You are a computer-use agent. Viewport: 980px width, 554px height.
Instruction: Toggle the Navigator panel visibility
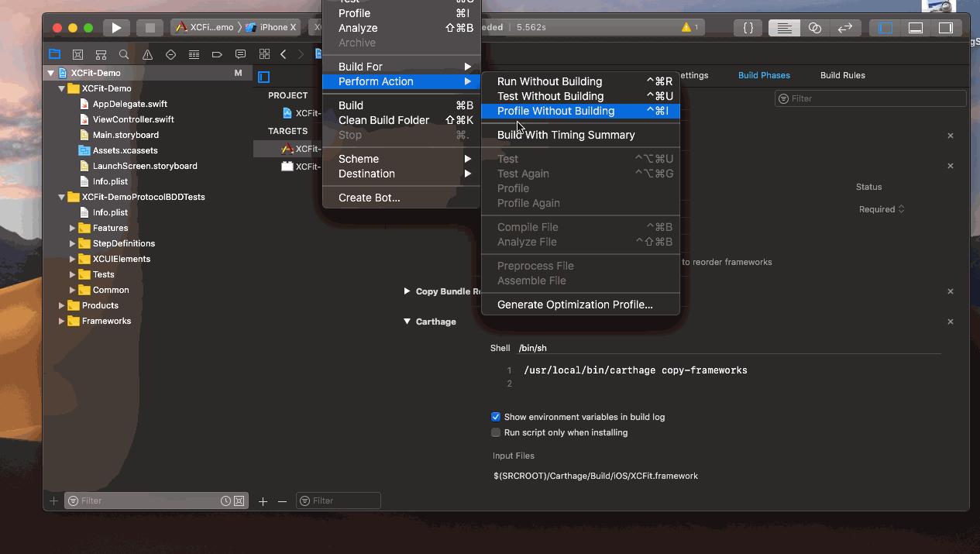885,28
